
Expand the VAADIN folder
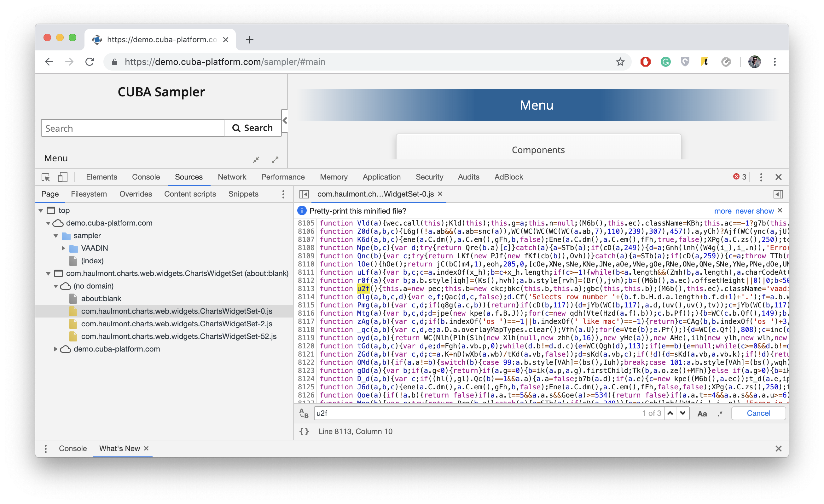63,248
